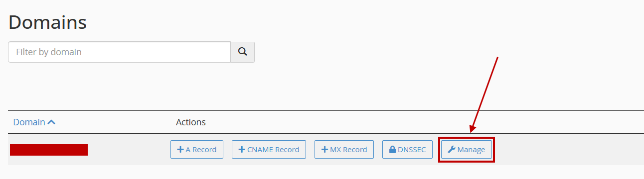Click the plus icon on CNAME Record
Viewport: 644px width, 179px height.
(x=242, y=149)
